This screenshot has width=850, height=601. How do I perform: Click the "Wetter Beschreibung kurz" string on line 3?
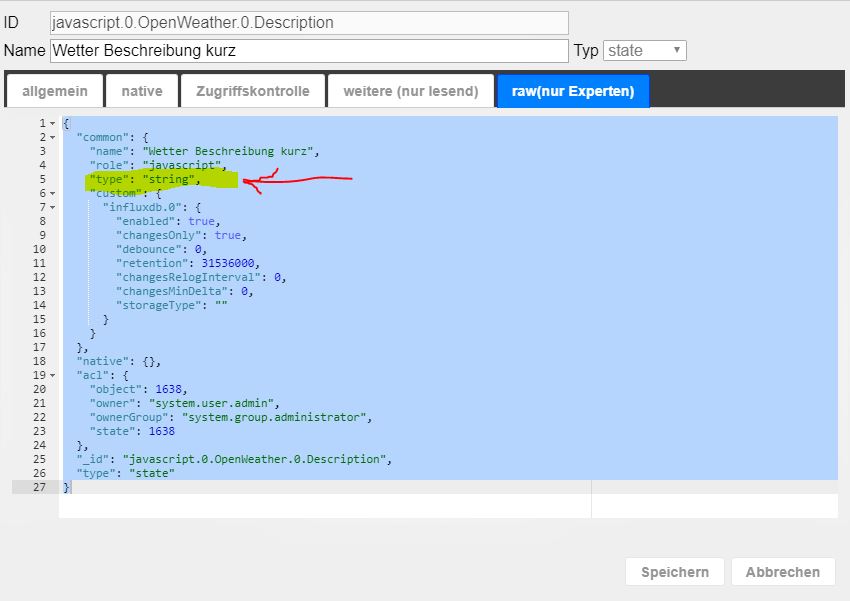coord(228,151)
